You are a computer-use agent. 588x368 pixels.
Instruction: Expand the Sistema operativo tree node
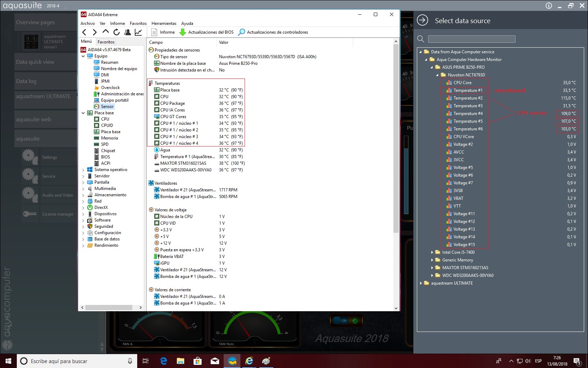pos(83,170)
